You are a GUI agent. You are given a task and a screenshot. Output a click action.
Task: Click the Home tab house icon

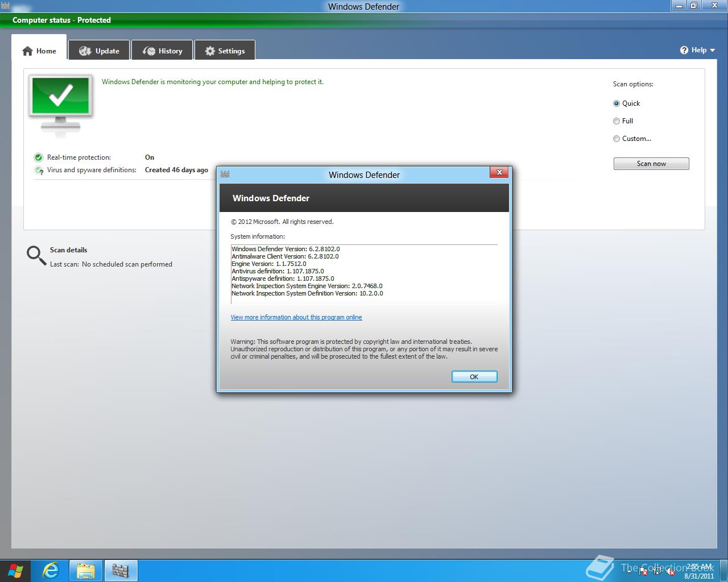pos(27,51)
